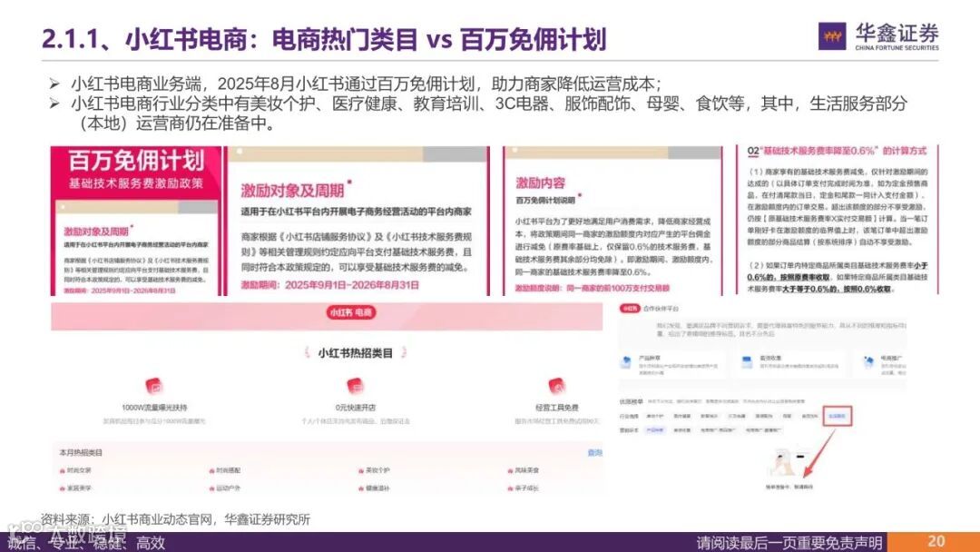Click the 1000W流量曝光扶持 label
This screenshot has width=980, height=552.
point(153,408)
